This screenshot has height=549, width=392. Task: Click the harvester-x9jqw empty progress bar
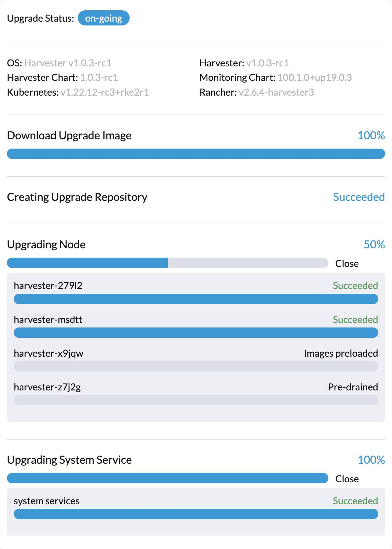point(196,366)
